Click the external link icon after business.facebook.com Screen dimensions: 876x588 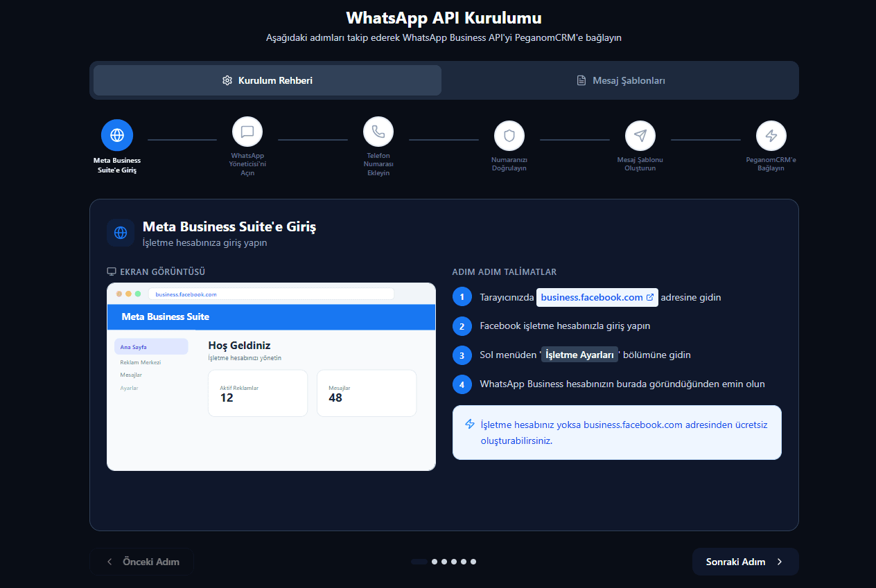coord(650,297)
